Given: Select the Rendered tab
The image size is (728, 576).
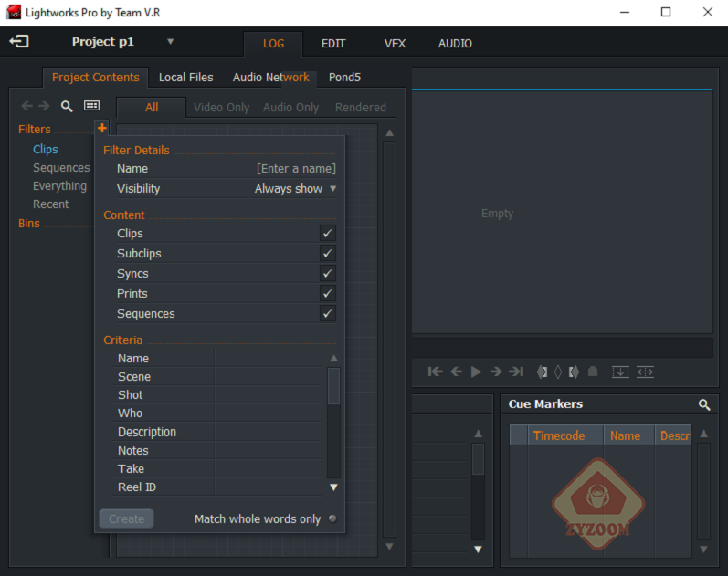Looking at the screenshot, I should [x=361, y=107].
